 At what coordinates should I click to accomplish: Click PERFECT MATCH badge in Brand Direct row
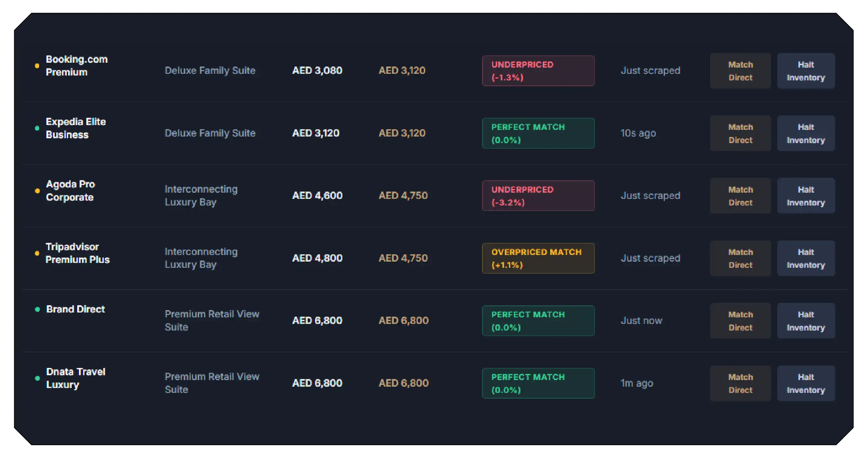[538, 321]
